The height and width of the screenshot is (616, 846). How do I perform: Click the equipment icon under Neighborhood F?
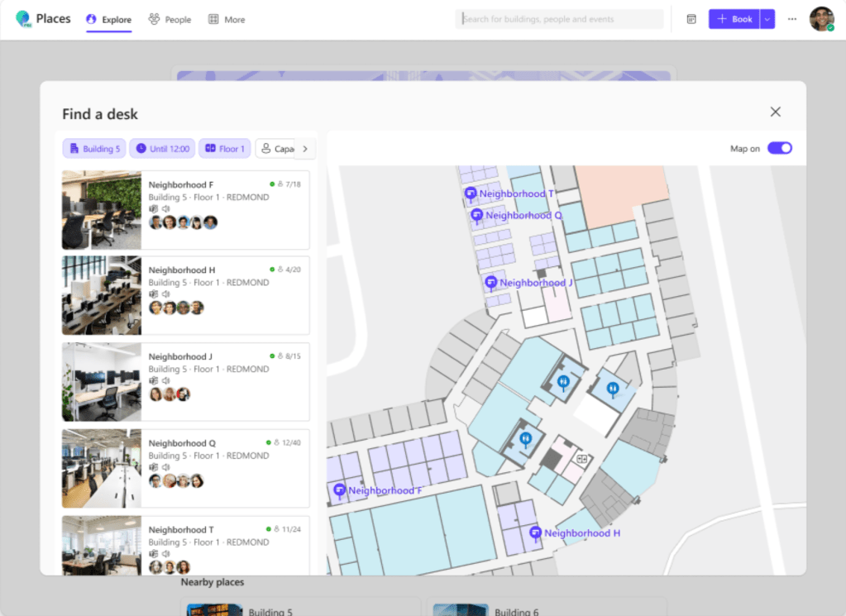click(x=153, y=208)
